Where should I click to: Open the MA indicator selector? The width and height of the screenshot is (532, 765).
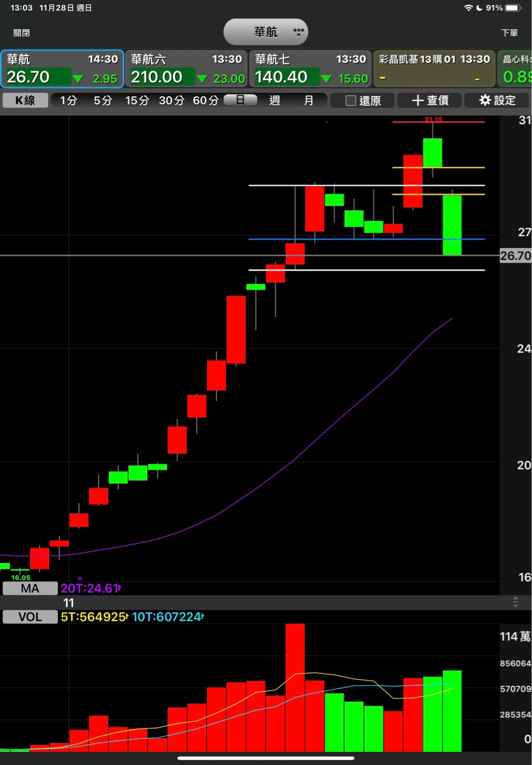tap(30, 589)
